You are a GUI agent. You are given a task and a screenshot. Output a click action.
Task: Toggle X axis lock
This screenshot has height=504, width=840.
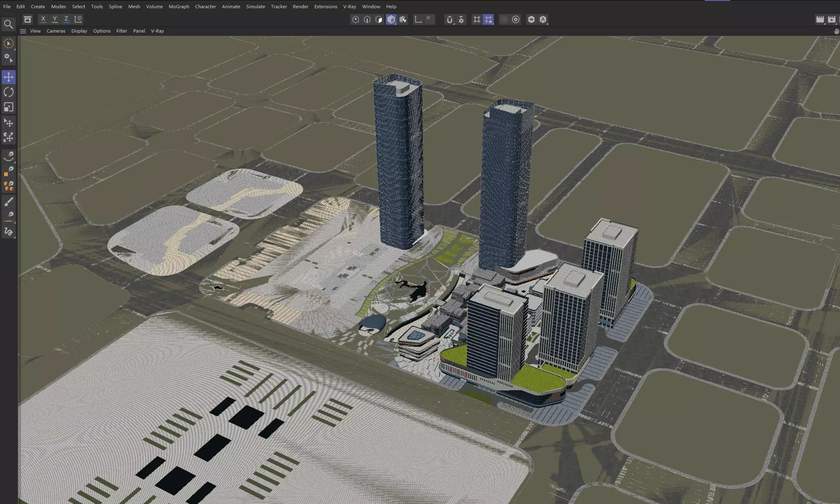point(43,19)
